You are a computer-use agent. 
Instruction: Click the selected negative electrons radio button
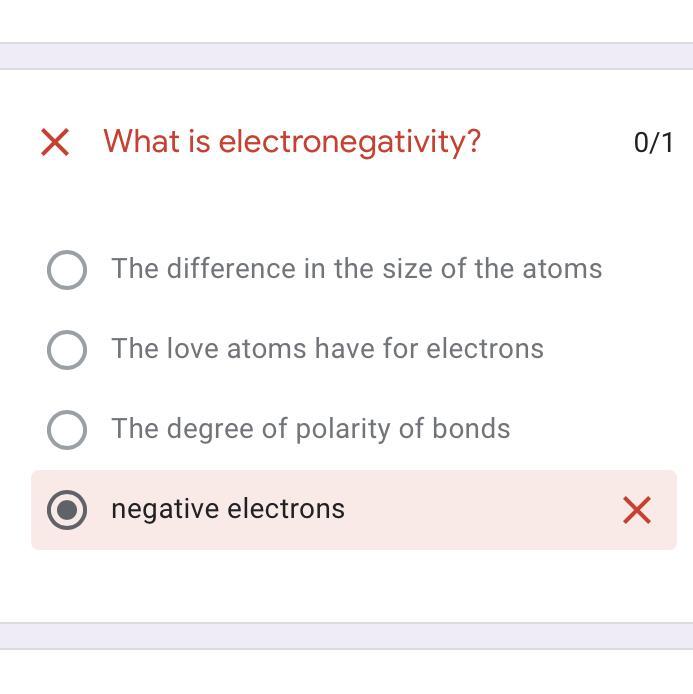[67, 510]
